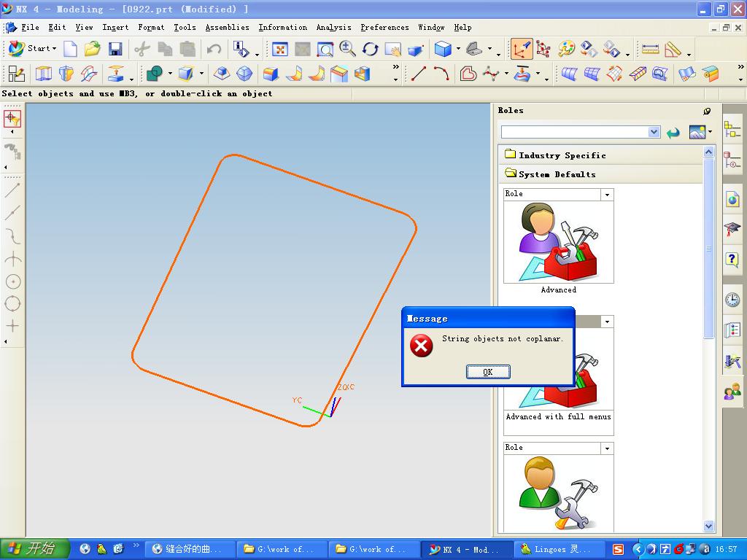Select the Zoom window icon
This screenshot has height=560, width=747.
pos(325,49)
